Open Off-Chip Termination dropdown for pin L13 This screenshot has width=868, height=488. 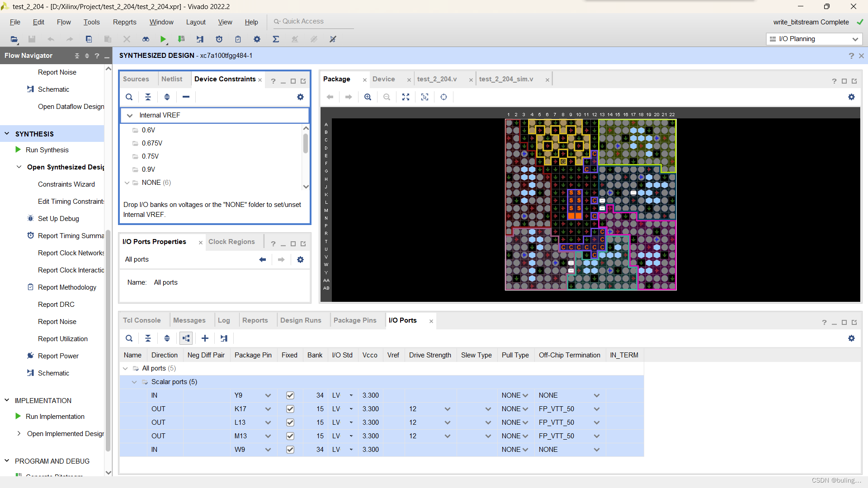pyautogui.click(x=597, y=422)
